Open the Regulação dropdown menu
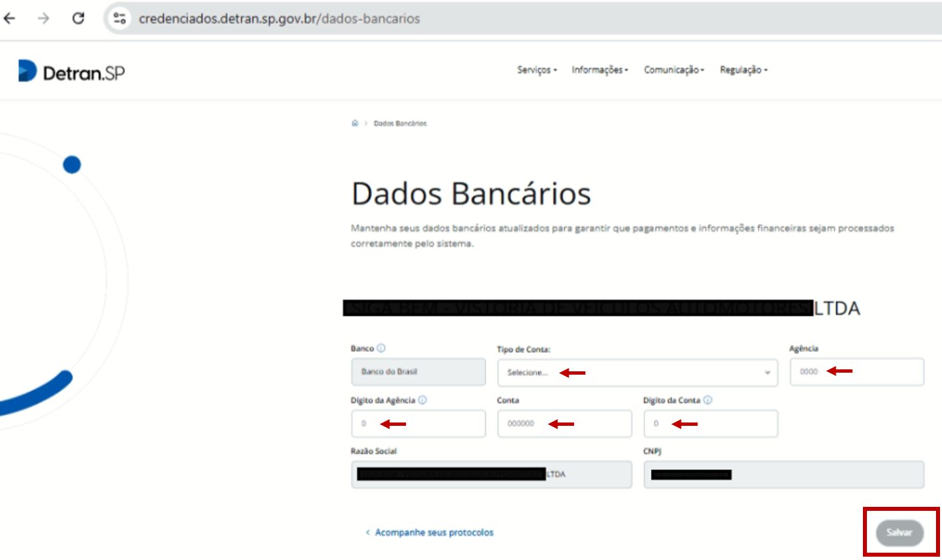The height and width of the screenshot is (560, 942). click(744, 70)
